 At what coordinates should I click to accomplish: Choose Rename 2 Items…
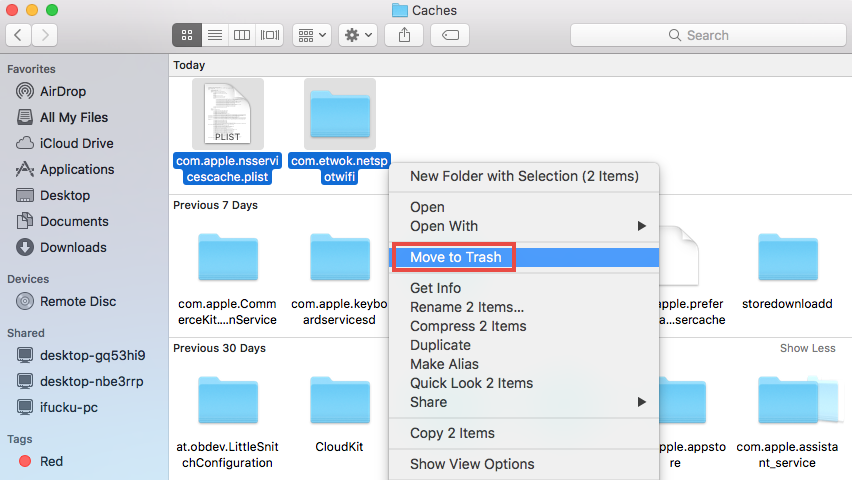(524, 307)
